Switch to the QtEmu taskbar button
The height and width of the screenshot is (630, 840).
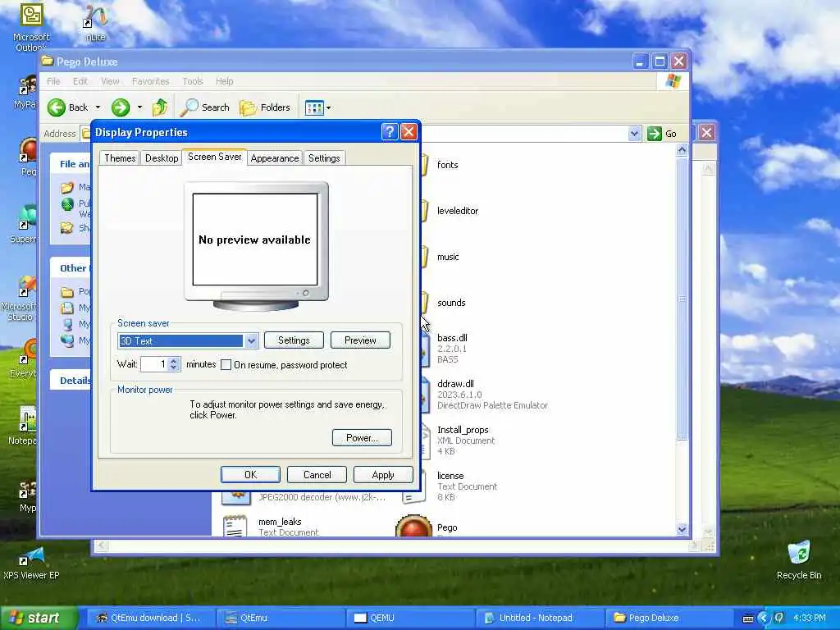(x=281, y=619)
